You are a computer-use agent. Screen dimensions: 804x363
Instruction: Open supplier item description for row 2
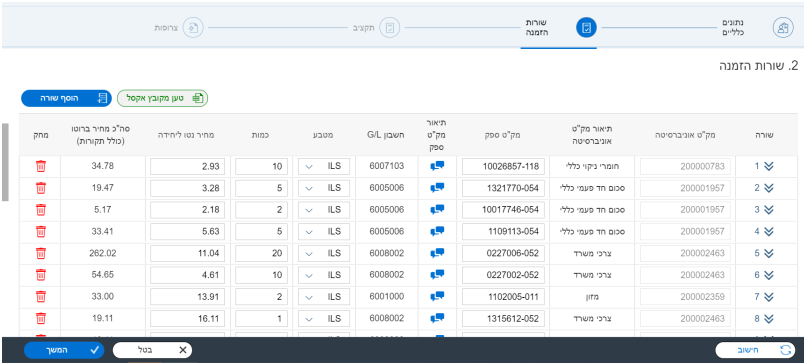click(437, 188)
